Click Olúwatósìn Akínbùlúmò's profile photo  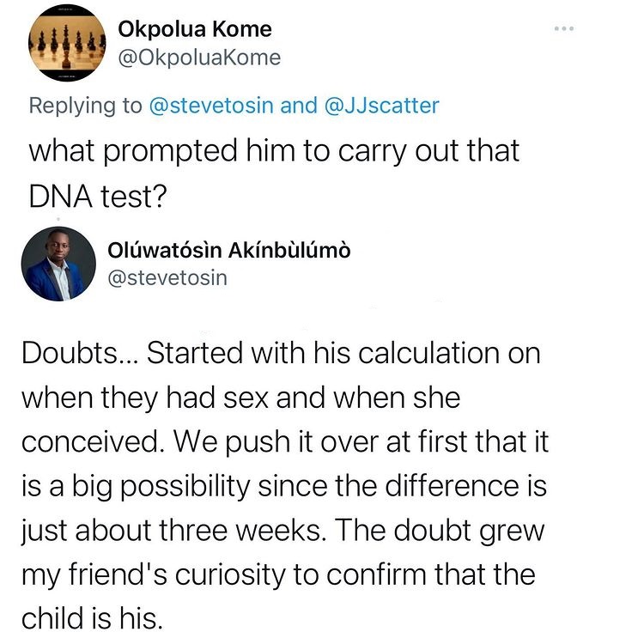pos(58,264)
